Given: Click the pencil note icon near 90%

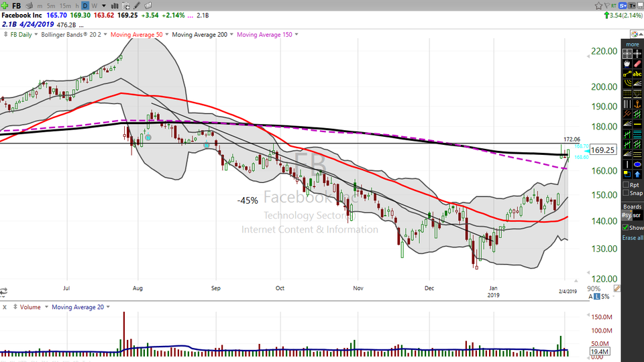Looking at the screenshot, I should coord(616,288).
